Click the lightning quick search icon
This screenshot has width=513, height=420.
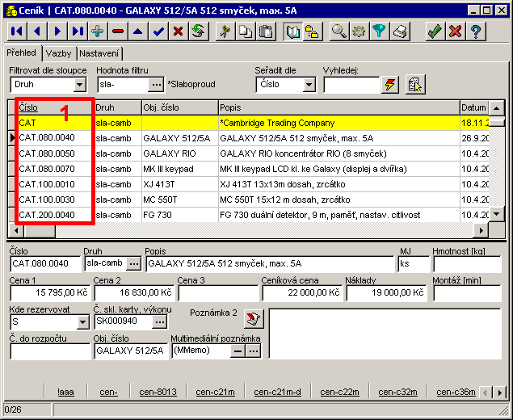click(390, 84)
